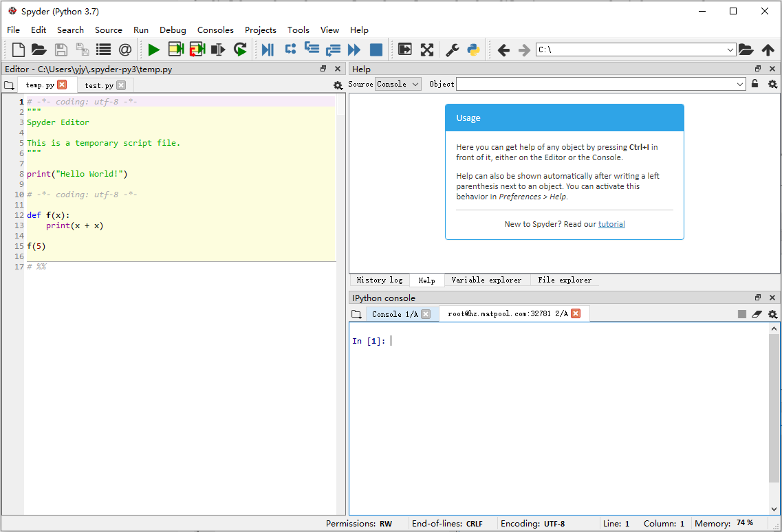
Task: Switch to the Variable explorer tab
Action: 486,280
